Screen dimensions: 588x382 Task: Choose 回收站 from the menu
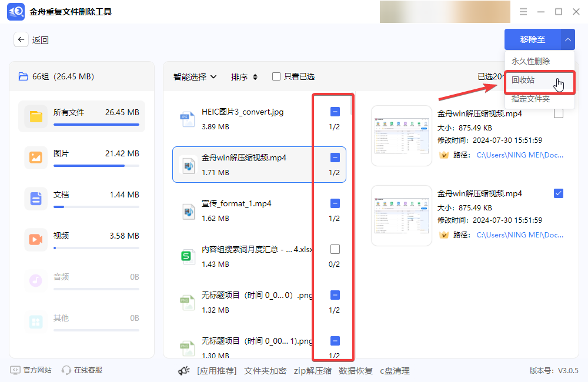point(539,82)
